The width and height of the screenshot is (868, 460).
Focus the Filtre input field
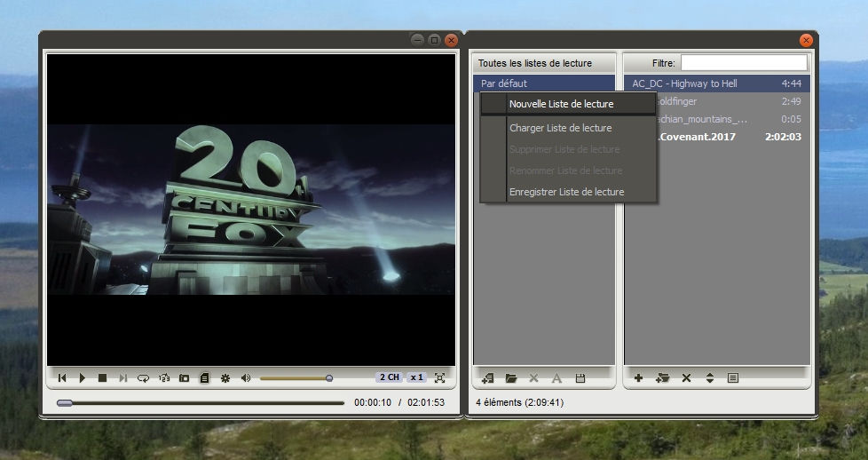point(744,63)
